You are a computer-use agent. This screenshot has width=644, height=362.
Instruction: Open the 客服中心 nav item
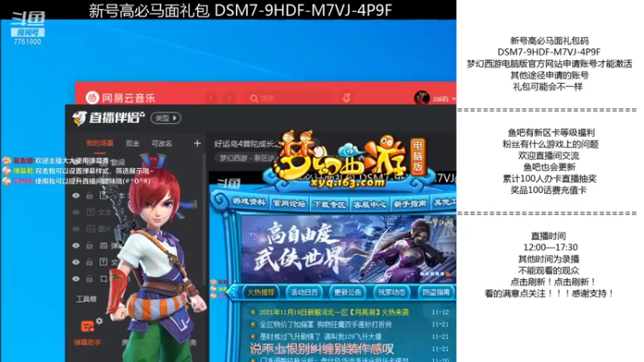coord(369,204)
